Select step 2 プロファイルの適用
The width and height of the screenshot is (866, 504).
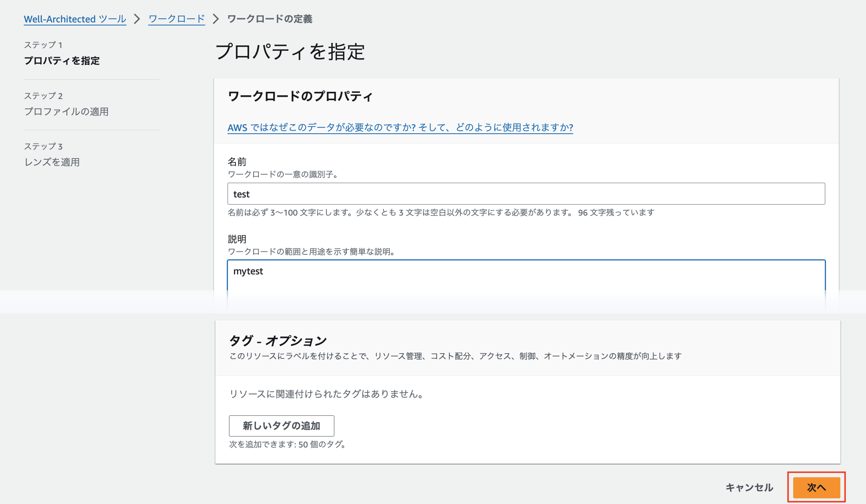point(66,112)
